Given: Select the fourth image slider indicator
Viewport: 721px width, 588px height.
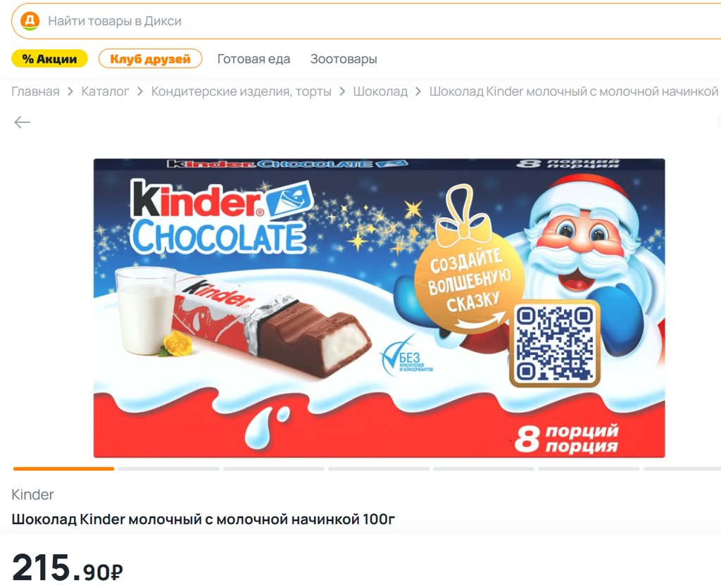Looking at the screenshot, I should pos(379,469).
